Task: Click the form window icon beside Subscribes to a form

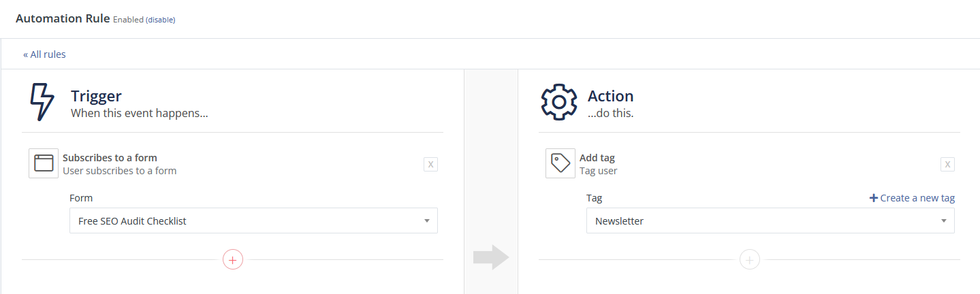Action: [x=44, y=163]
